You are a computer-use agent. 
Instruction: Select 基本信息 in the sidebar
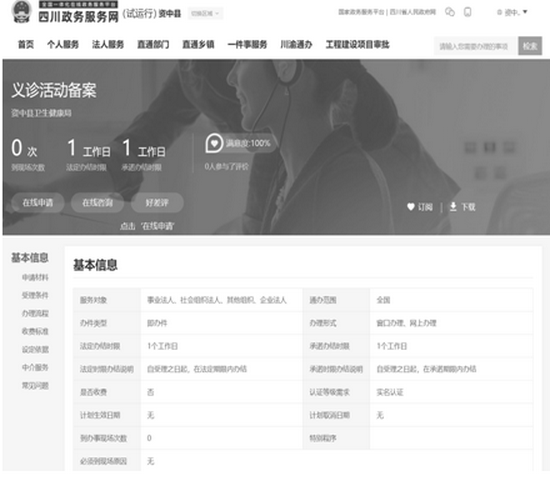click(30, 258)
